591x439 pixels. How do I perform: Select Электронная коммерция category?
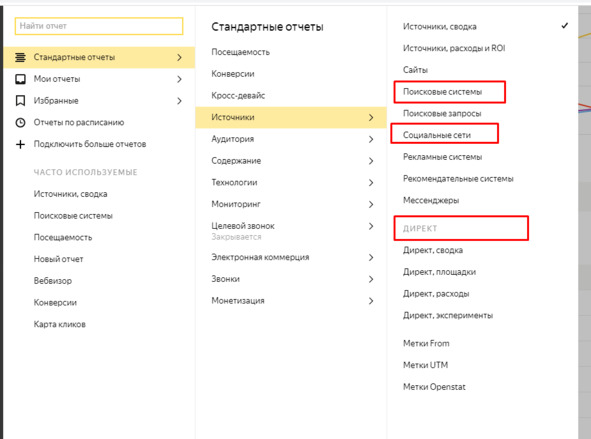coord(260,257)
